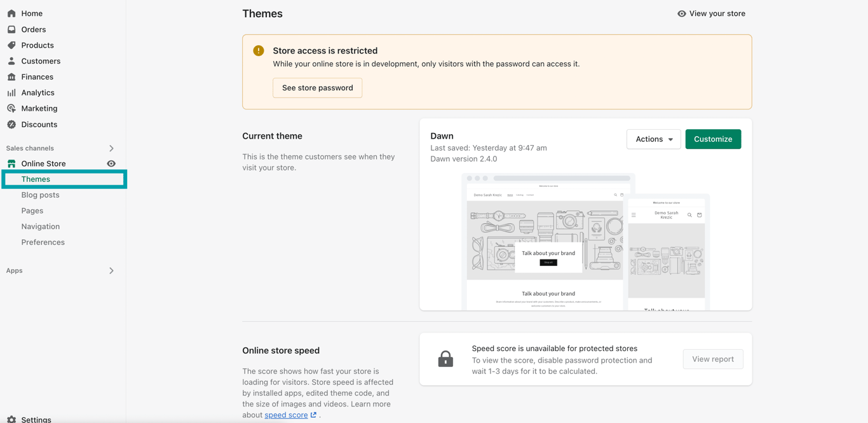Image resolution: width=868 pixels, height=423 pixels.
Task: Open Marketing via its target icon
Action: click(11, 109)
